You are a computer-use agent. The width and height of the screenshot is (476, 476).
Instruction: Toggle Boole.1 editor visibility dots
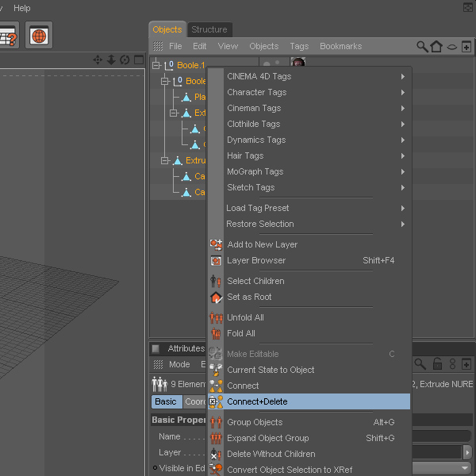[x=271, y=63]
